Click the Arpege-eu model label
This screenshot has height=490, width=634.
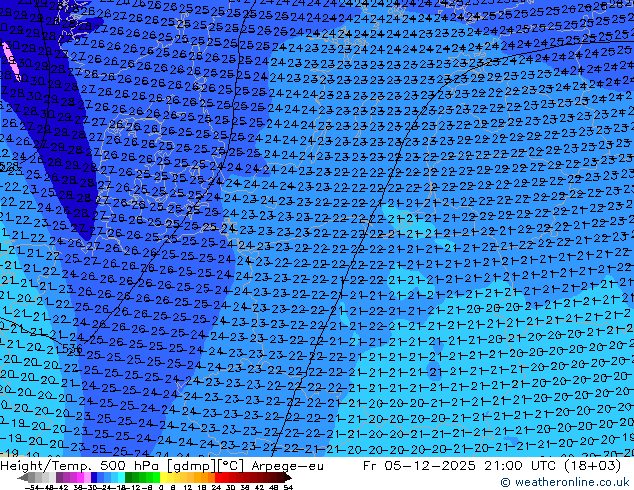pyautogui.click(x=287, y=466)
